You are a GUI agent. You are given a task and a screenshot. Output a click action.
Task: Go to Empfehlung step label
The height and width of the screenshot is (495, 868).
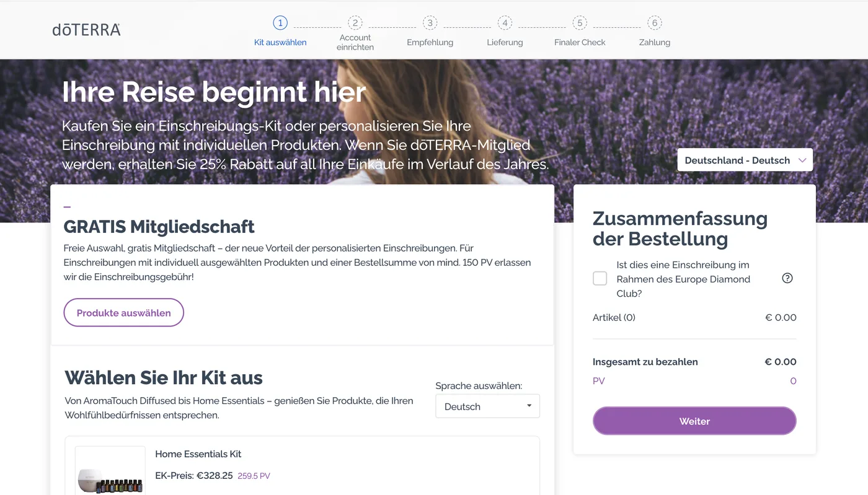pyautogui.click(x=430, y=42)
